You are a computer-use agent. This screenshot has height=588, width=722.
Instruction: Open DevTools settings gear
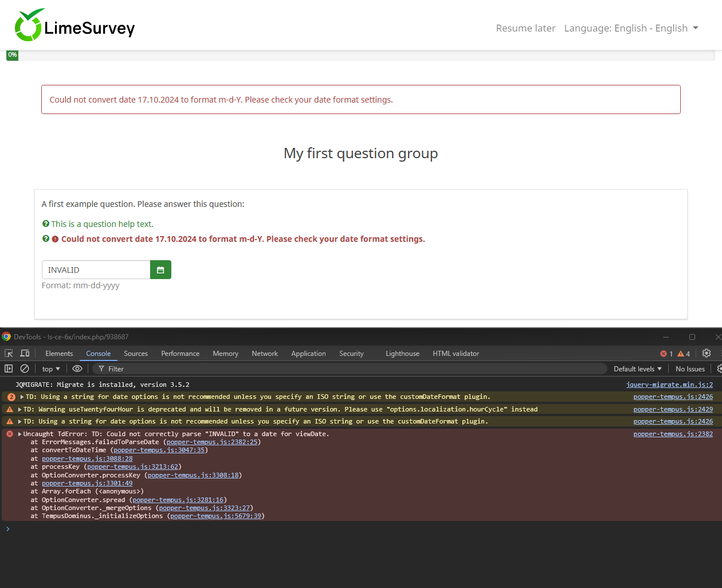point(707,354)
